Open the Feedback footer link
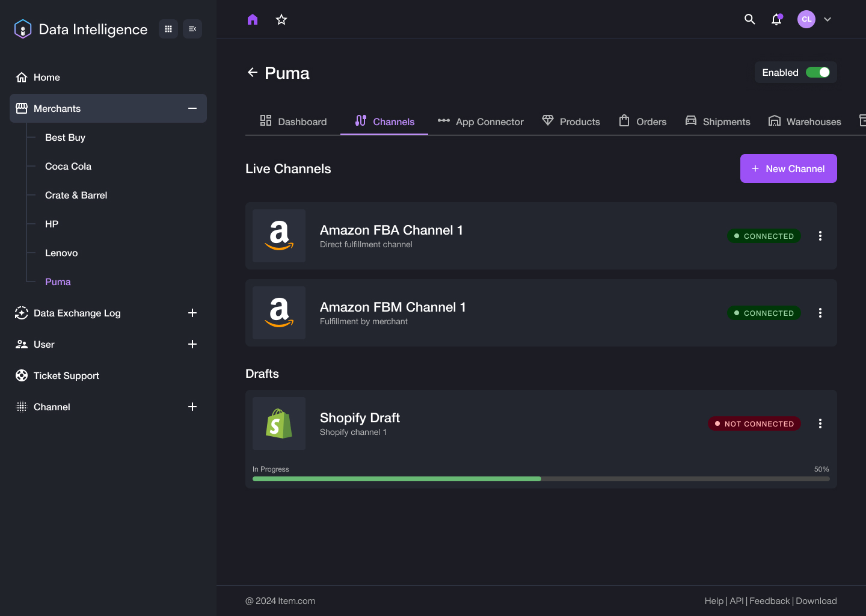The width and height of the screenshot is (866, 616). pos(770,601)
